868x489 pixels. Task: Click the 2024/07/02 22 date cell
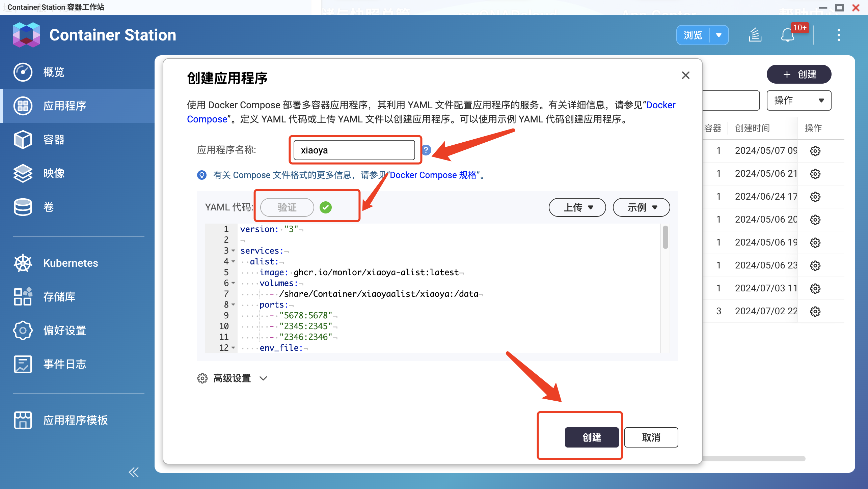[766, 311]
